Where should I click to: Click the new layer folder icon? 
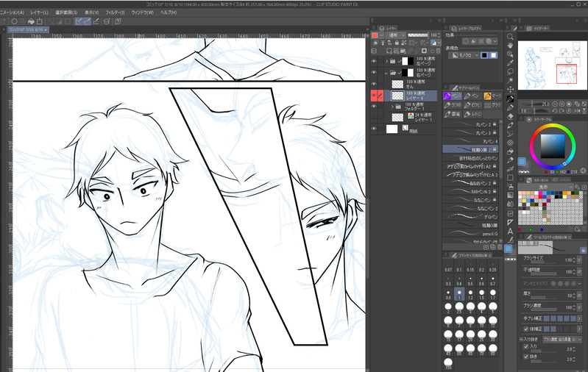tap(403, 51)
